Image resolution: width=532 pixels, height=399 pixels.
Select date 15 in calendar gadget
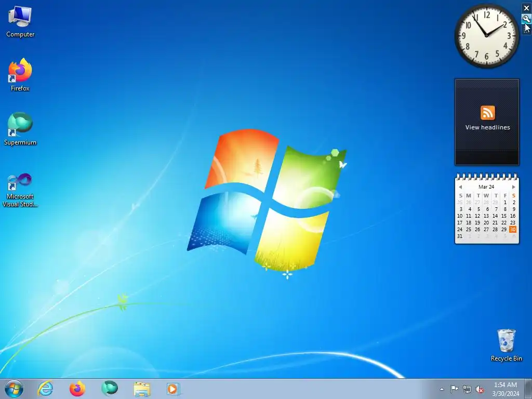[x=504, y=216]
